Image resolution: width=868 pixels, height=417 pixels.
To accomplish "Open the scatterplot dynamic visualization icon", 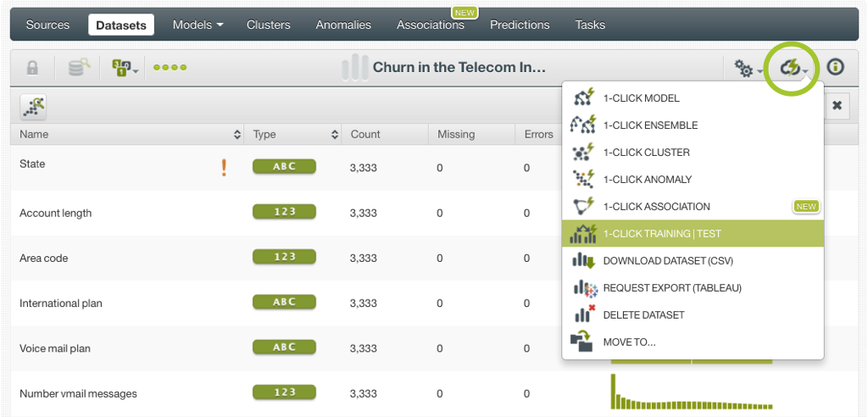I will coord(34,107).
